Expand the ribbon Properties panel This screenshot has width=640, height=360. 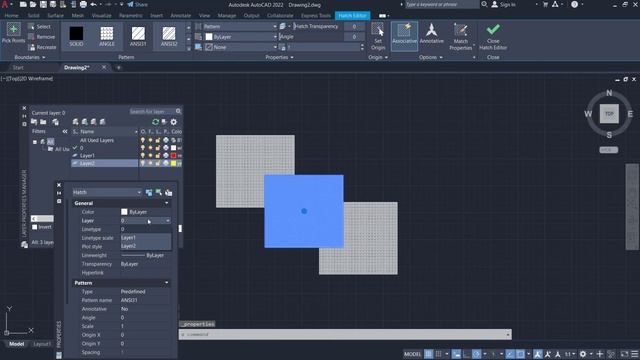(x=279, y=58)
